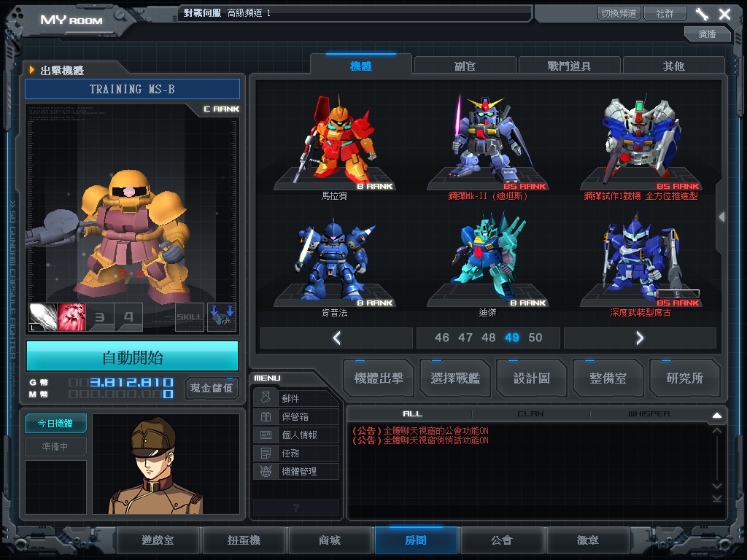
Task: Go to unit page 47
Action: [x=465, y=338]
